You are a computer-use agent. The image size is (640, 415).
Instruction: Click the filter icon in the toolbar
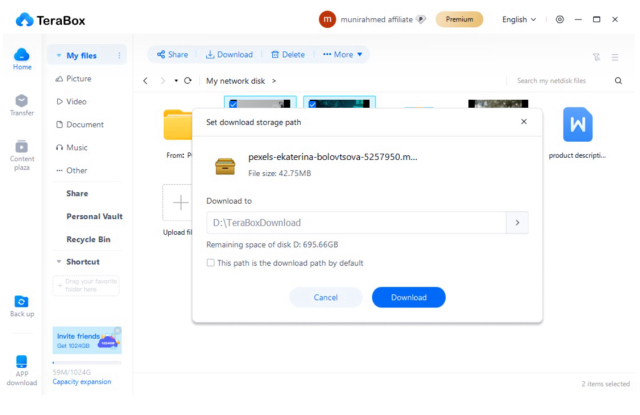coord(596,57)
